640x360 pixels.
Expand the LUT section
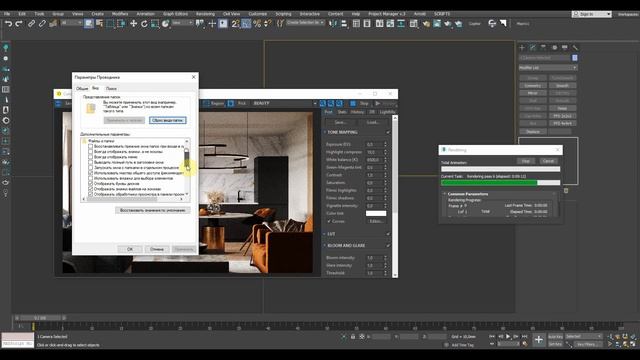coord(325,234)
